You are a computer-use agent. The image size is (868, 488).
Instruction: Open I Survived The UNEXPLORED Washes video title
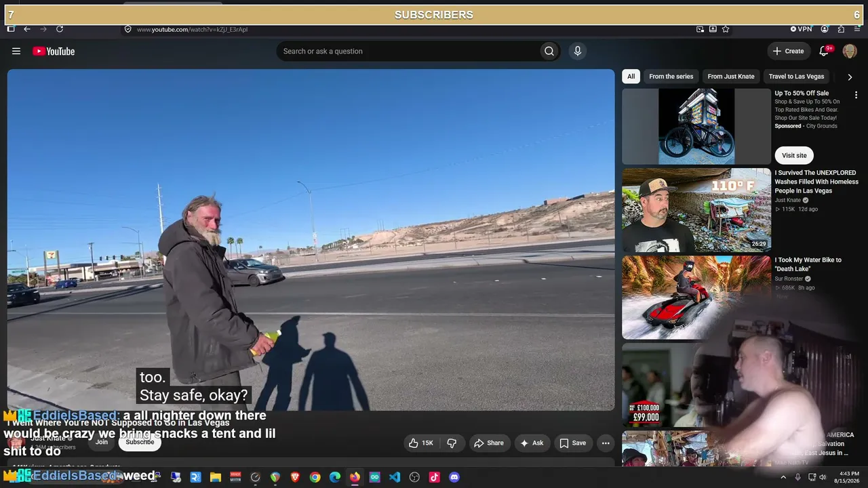[816, 182]
